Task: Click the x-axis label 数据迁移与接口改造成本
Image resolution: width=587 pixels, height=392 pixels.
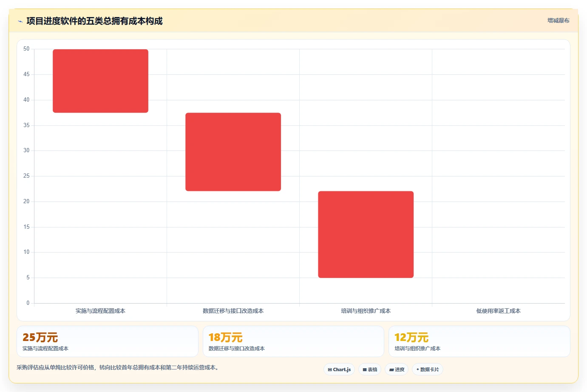Action: click(233, 311)
